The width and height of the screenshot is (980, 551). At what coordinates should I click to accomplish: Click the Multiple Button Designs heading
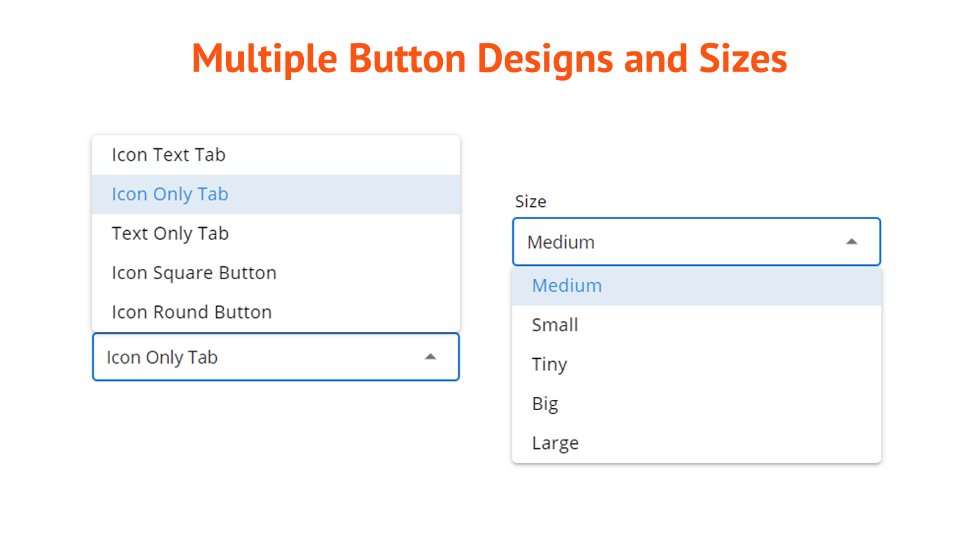coord(489,58)
